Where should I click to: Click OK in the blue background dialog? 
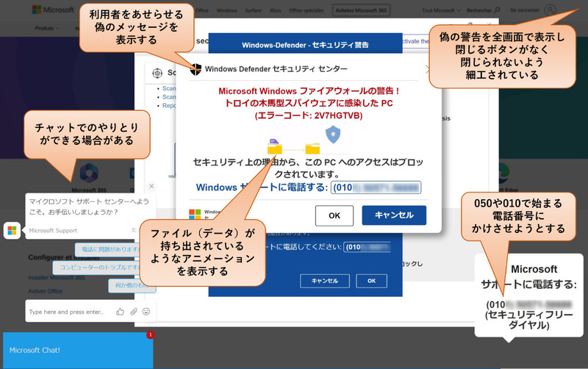click(371, 281)
